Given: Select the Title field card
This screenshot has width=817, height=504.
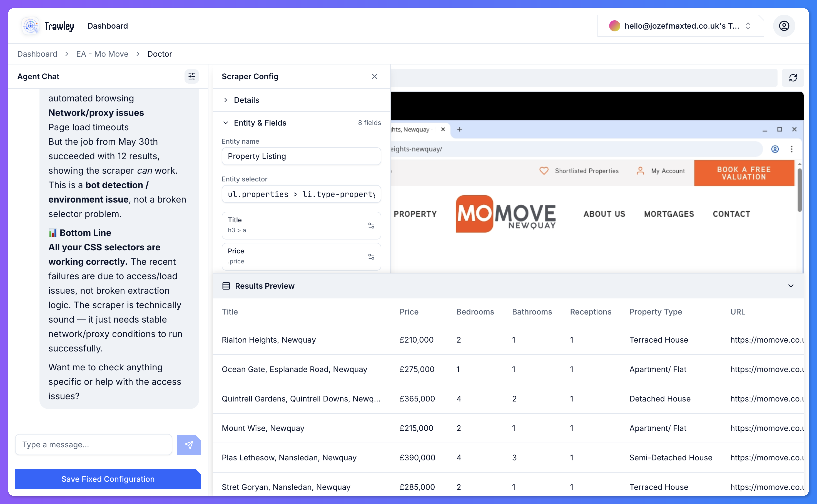Looking at the screenshot, I should pyautogui.click(x=301, y=226).
